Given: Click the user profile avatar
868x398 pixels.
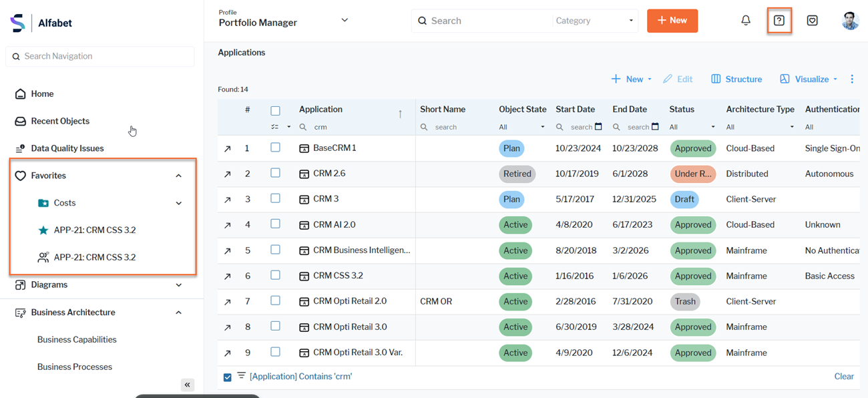Looking at the screenshot, I should (849, 21).
